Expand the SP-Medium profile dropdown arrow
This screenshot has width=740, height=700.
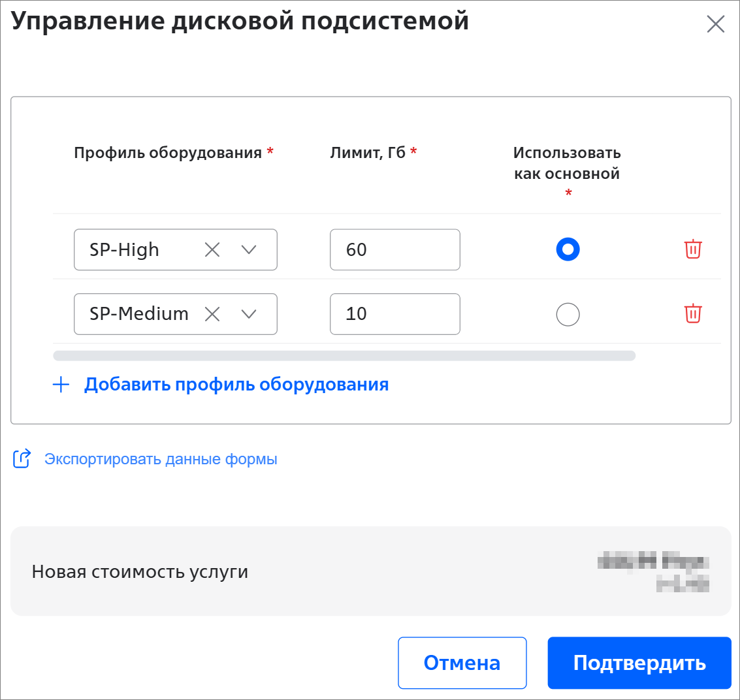coord(249,313)
